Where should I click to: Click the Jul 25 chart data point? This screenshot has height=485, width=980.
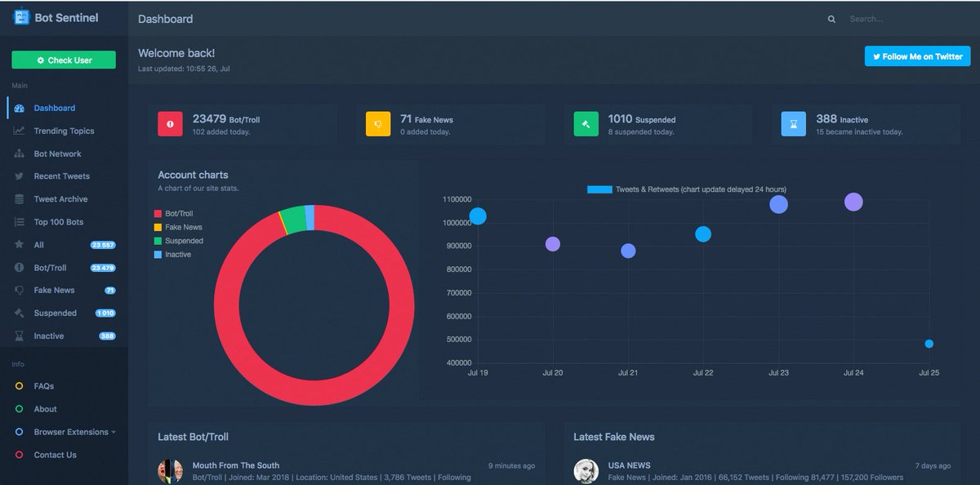click(x=929, y=344)
